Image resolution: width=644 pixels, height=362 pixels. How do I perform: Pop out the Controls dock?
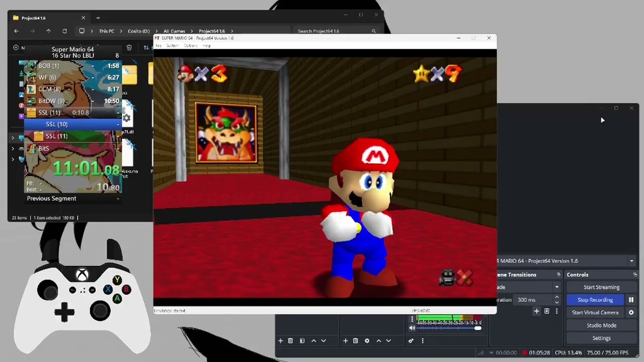pyautogui.click(x=635, y=275)
